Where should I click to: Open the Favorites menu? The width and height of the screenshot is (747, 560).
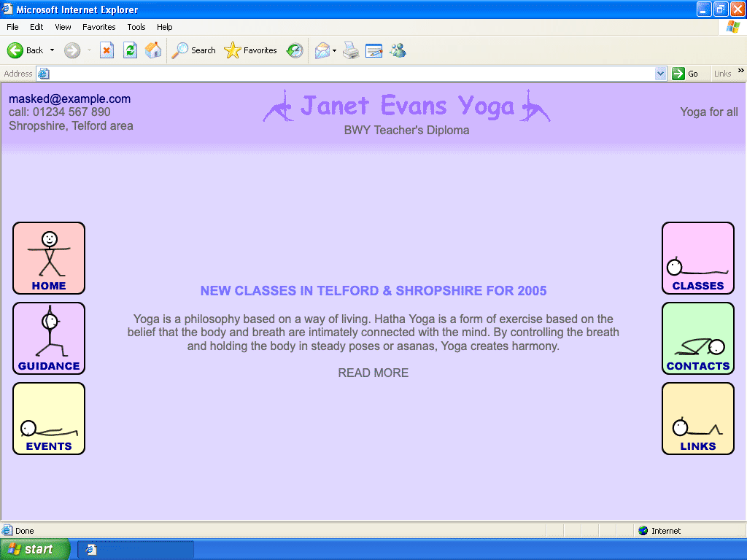(98, 27)
